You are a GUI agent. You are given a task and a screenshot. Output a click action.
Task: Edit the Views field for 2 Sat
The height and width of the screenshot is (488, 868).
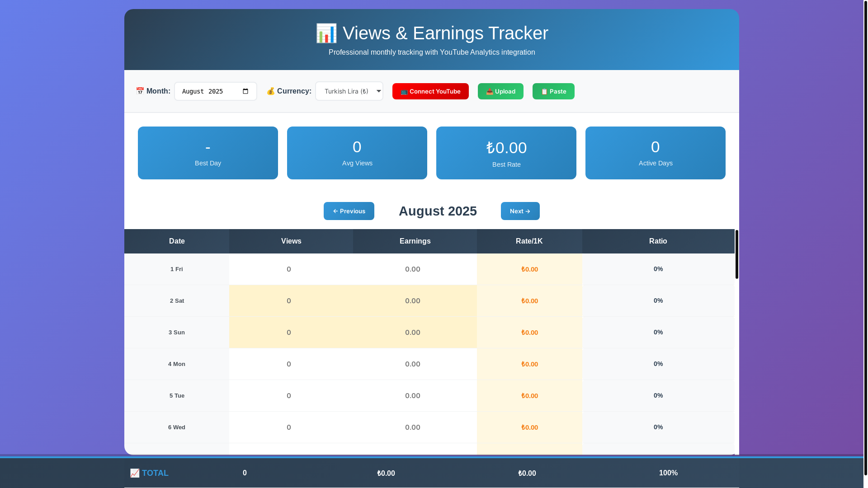coord(291,301)
